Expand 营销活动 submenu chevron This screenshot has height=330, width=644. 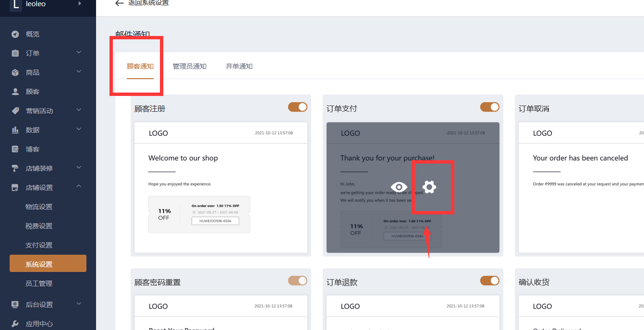(x=79, y=110)
